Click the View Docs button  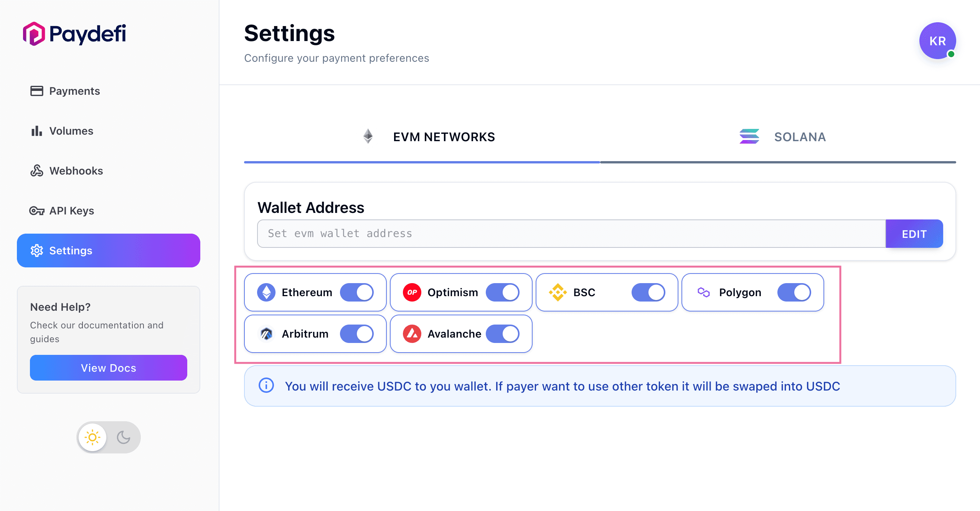click(x=109, y=368)
